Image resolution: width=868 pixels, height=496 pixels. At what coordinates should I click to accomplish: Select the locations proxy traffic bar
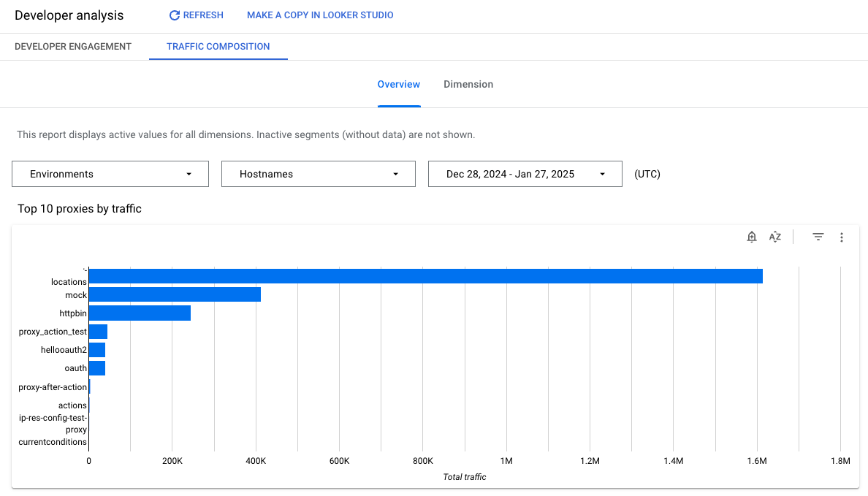point(424,276)
